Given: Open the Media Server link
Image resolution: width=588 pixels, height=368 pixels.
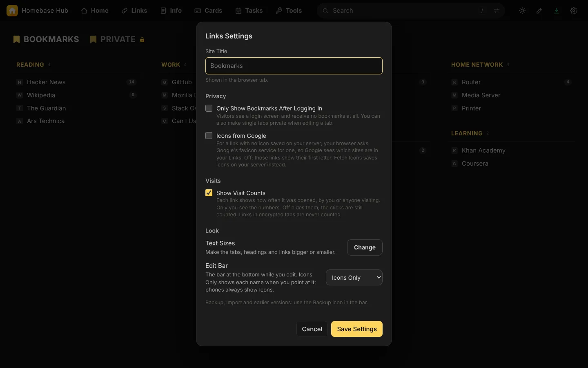Looking at the screenshot, I should (481, 95).
